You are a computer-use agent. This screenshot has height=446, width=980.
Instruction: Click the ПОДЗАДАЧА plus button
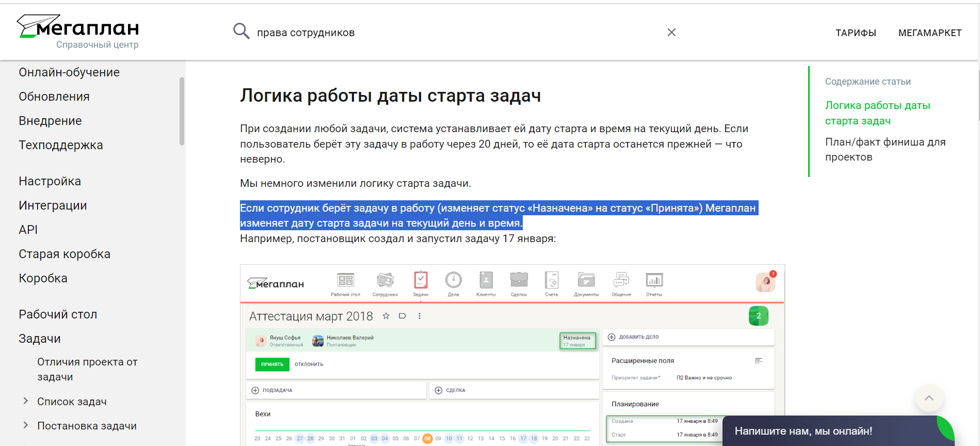click(255, 390)
